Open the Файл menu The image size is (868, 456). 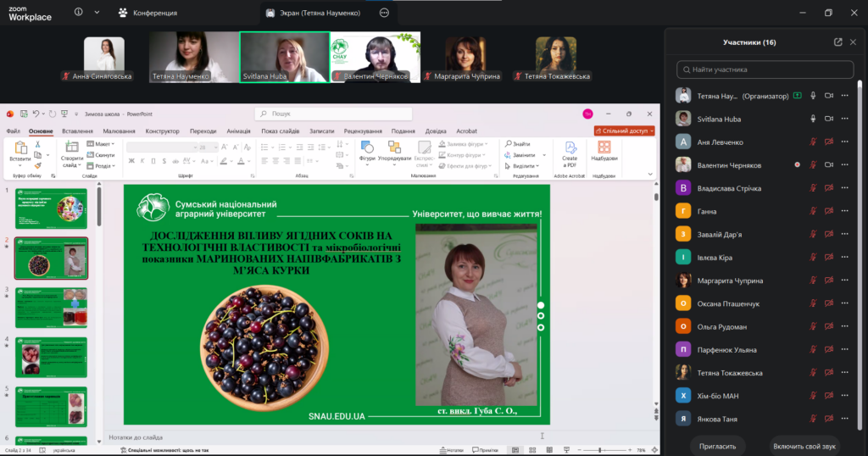(x=14, y=131)
